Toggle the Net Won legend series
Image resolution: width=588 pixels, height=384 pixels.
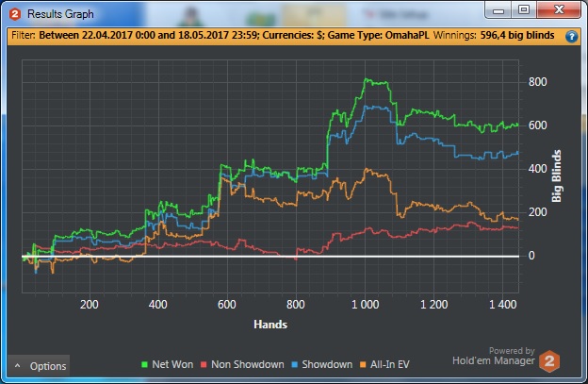tap(167, 364)
